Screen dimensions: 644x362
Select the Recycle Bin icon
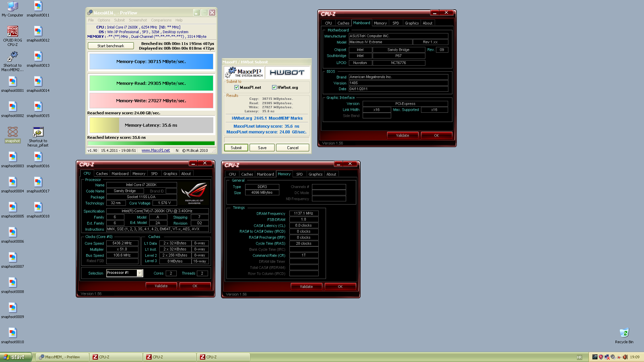pos(624,336)
